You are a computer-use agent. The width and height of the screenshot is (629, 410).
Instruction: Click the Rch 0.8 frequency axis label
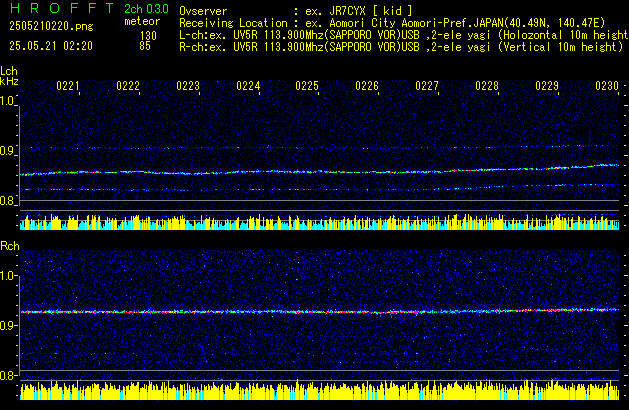(x=7, y=375)
